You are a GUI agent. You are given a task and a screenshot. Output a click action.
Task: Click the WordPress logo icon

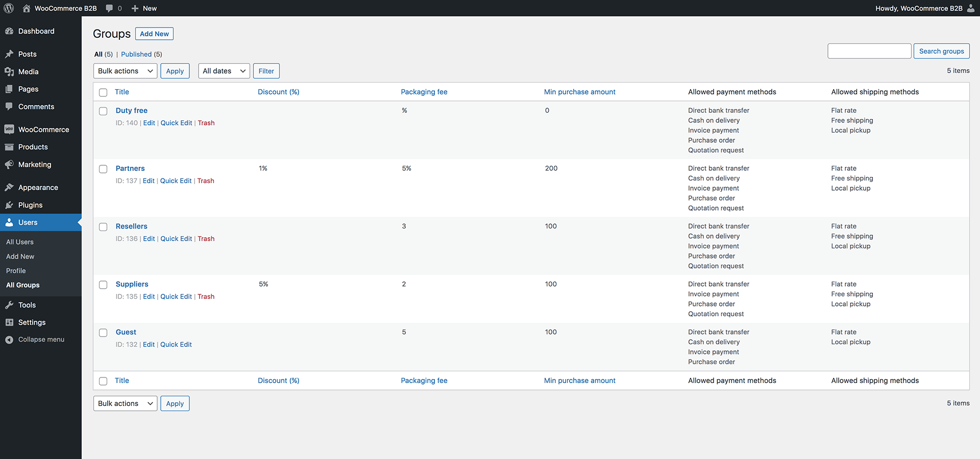(x=9, y=8)
